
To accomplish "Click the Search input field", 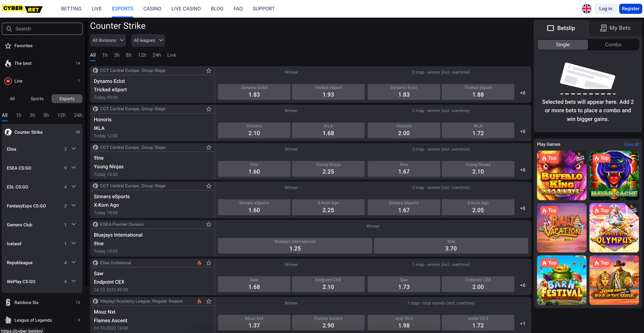I will (42, 29).
